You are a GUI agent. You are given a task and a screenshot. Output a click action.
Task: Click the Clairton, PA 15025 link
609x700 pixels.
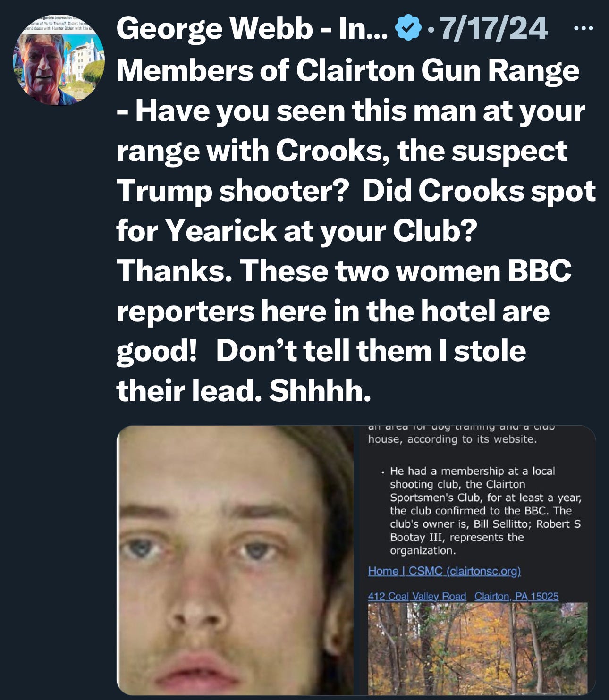click(x=516, y=596)
